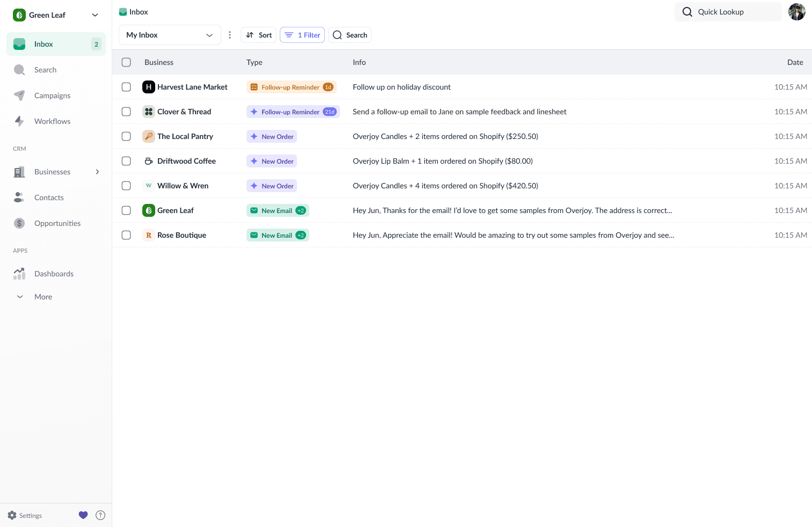Click the Quick Lookup search field
The height and width of the screenshot is (527, 812).
[728, 12]
